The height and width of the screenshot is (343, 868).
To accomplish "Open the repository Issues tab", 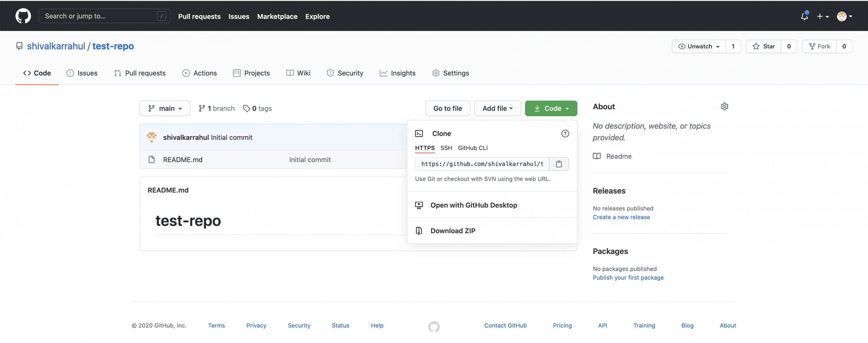I will coord(82,73).
